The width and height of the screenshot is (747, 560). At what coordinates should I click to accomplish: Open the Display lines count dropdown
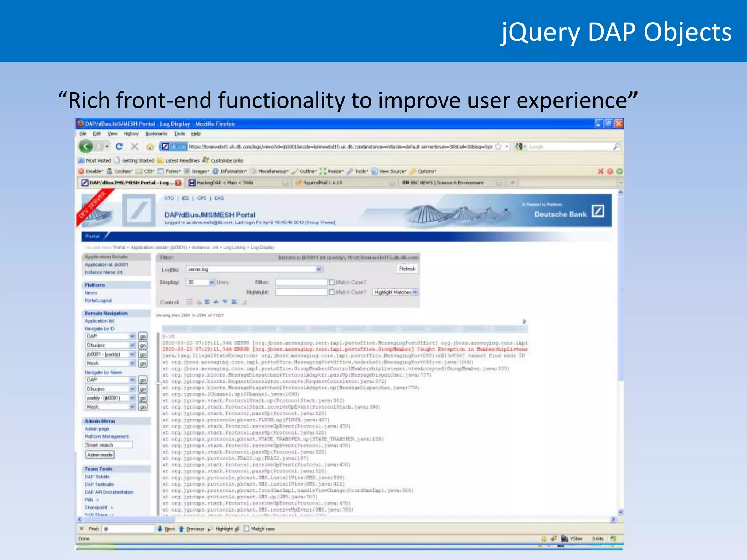tap(212, 282)
